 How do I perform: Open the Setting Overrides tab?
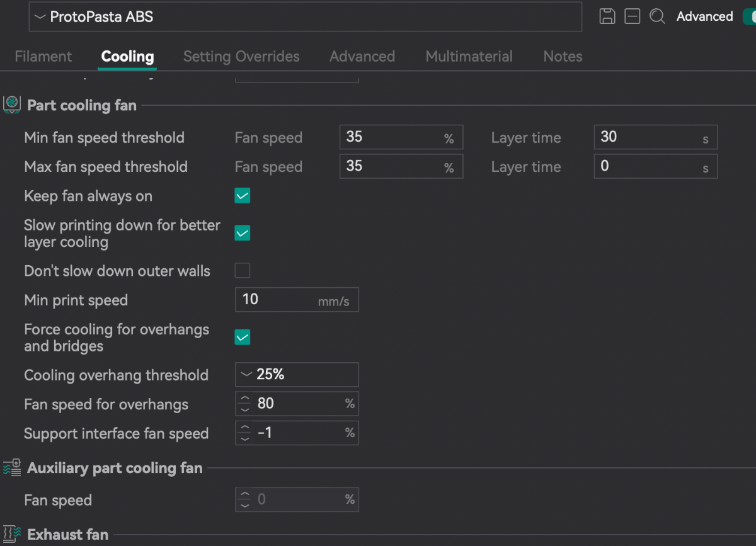pyautogui.click(x=241, y=56)
